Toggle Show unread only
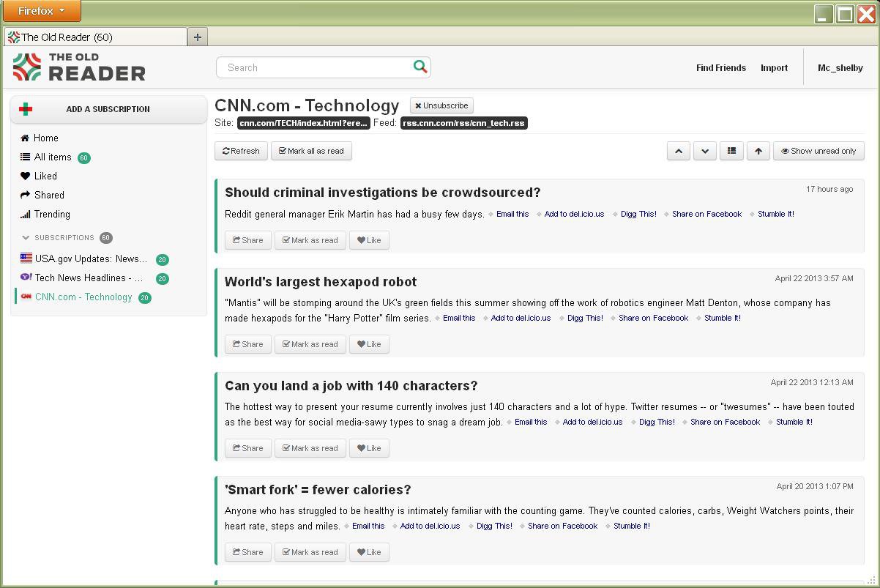Image resolution: width=880 pixels, height=588 pixels. tap(819, 151)
